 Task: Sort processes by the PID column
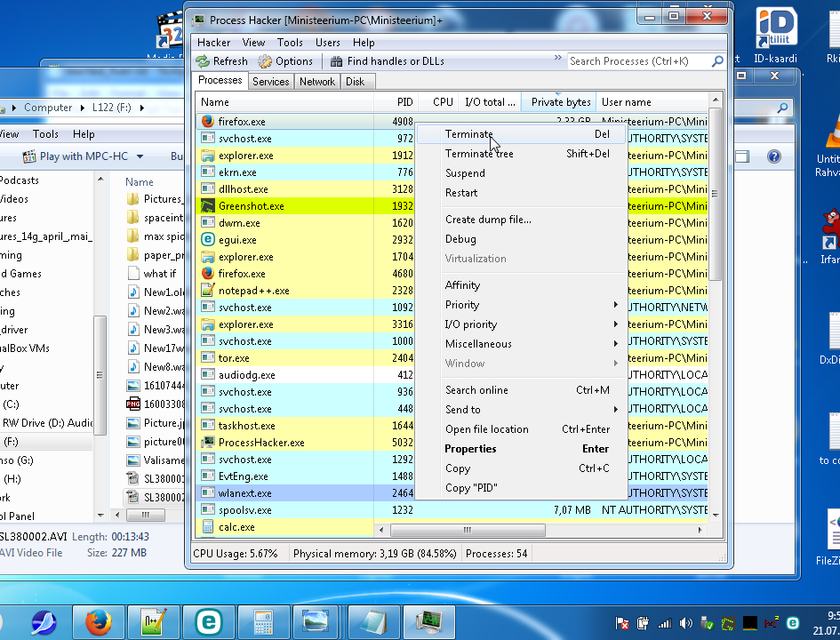(404, 102)
